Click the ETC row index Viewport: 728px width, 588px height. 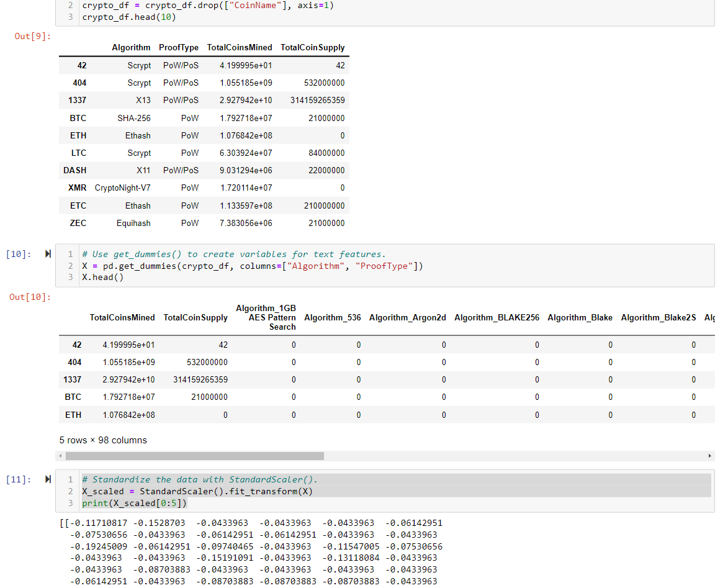78,206
